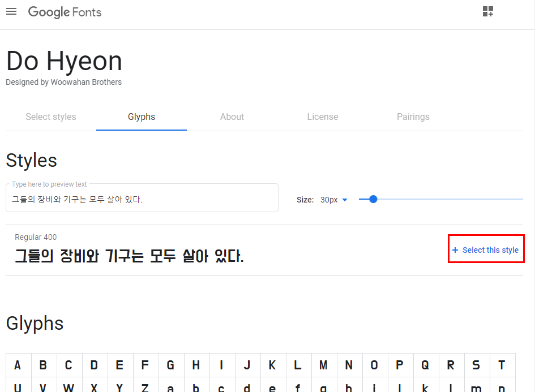Click the Google Fonts logo

coord(65,12)
